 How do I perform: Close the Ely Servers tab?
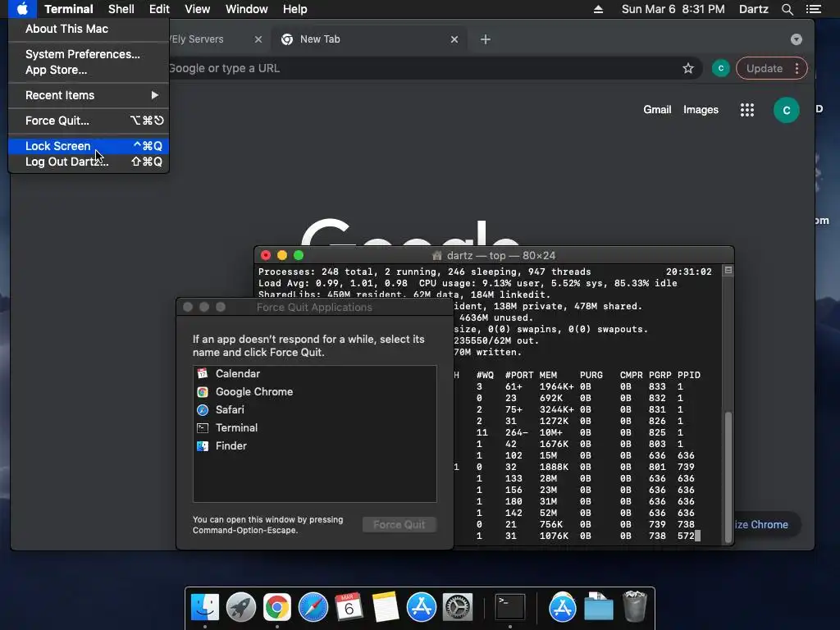[x=258, y=39]
